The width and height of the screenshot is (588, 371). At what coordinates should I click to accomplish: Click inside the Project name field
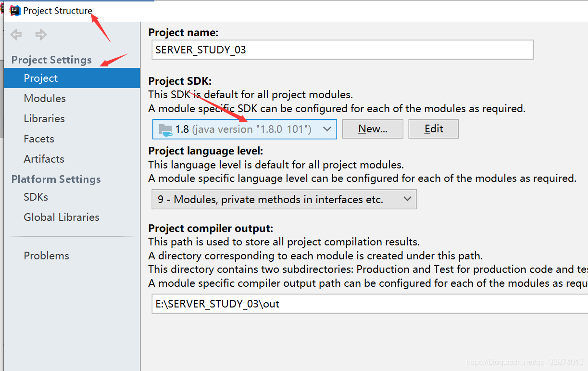click(342, 50)
